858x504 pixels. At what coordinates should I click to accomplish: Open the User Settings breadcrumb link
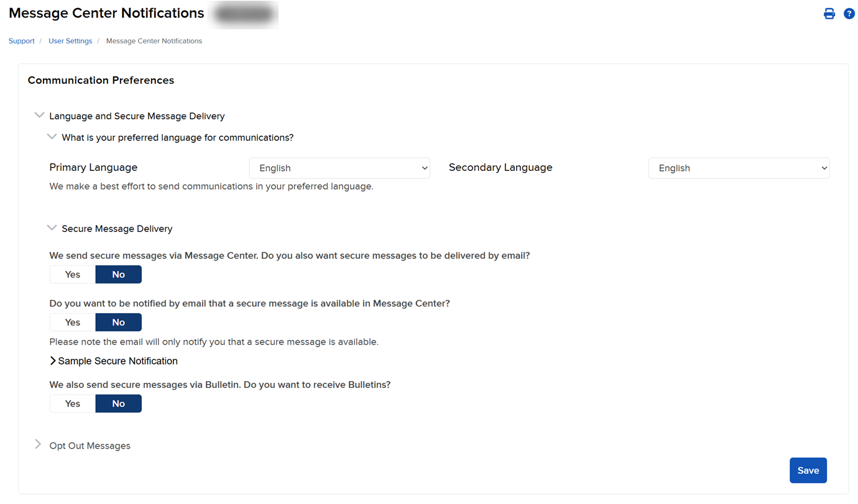pyautogui.click(x=70, y=40)
